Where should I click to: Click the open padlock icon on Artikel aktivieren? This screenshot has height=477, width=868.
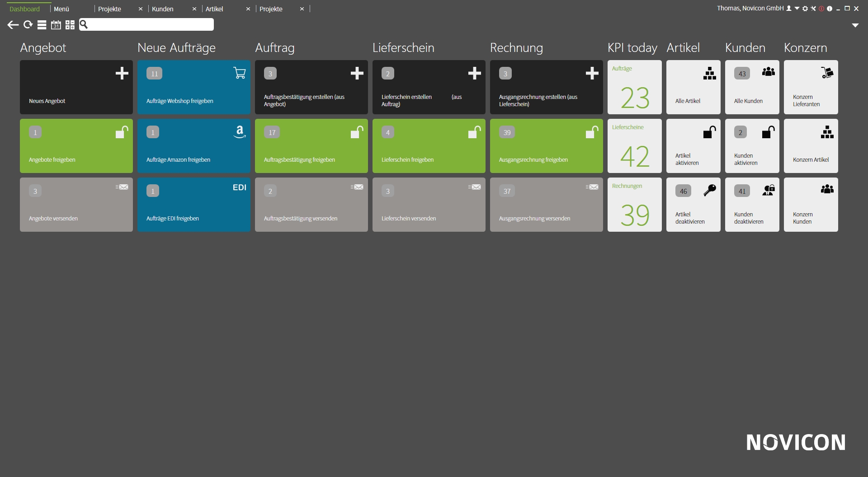point(710,132)
